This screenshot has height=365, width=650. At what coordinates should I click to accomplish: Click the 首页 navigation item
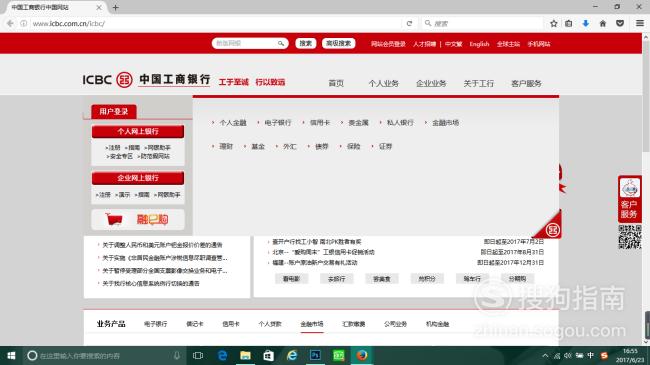(x=336, y=83)
